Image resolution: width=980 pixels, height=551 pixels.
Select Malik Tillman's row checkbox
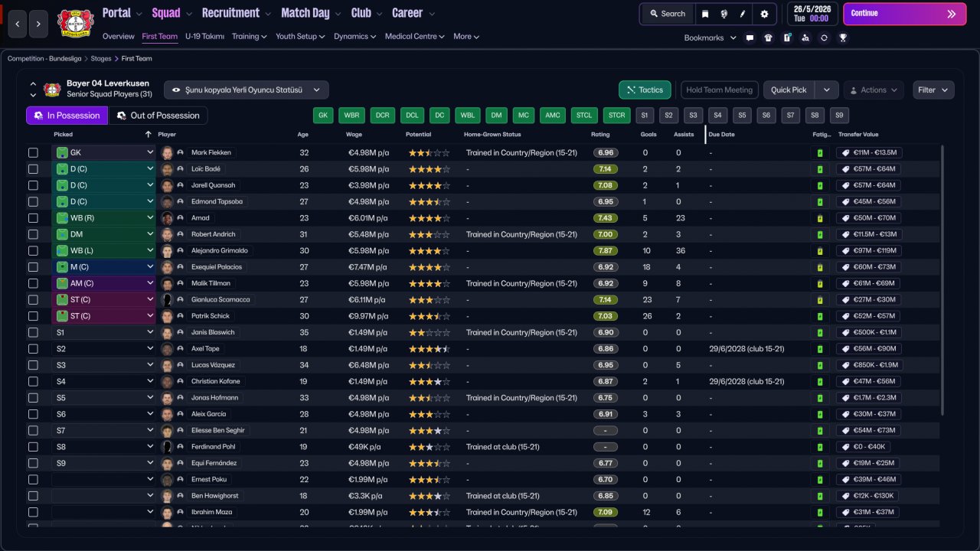(x=33, y=283)
